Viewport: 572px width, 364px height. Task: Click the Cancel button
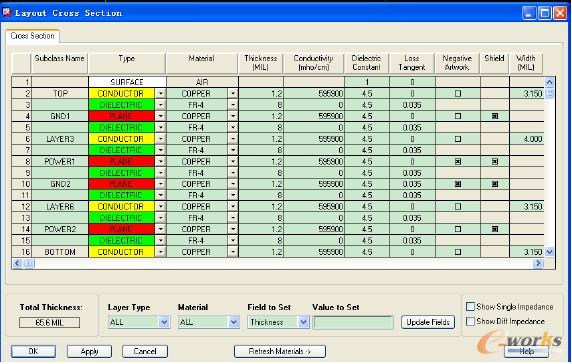click(x=145, y=351)
